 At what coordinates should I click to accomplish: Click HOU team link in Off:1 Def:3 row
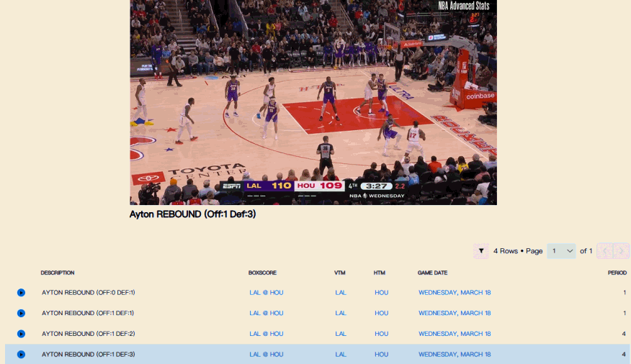382,355
